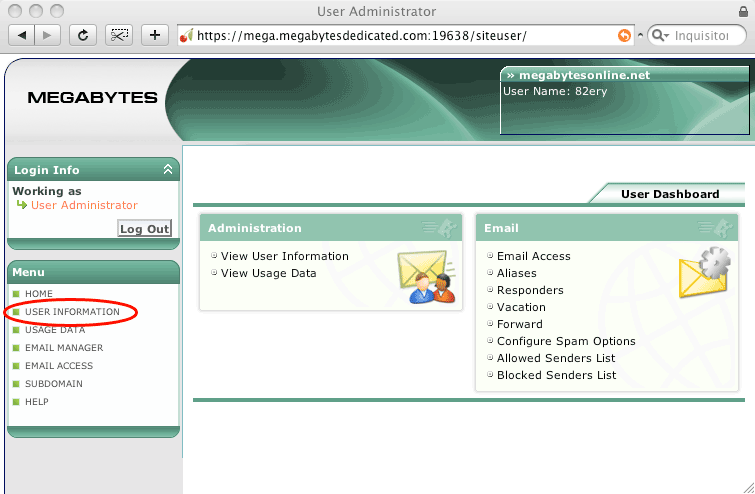Click View Usage Data link

268,273
